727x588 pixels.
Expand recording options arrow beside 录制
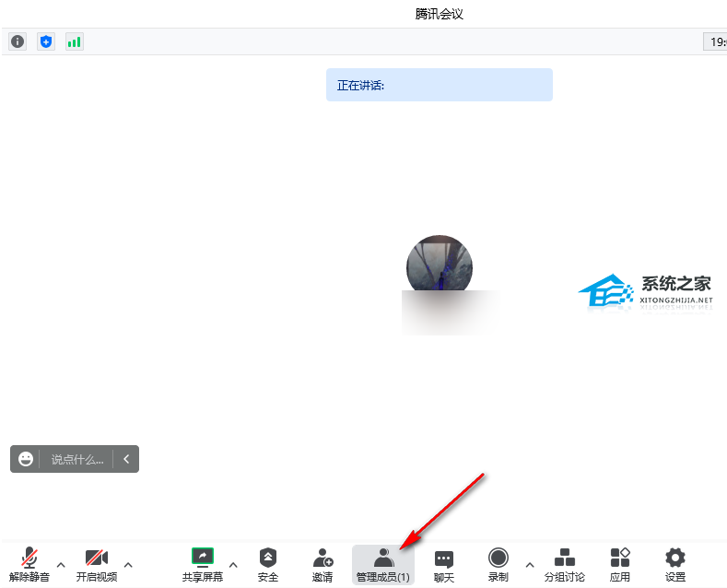(530, 565)
